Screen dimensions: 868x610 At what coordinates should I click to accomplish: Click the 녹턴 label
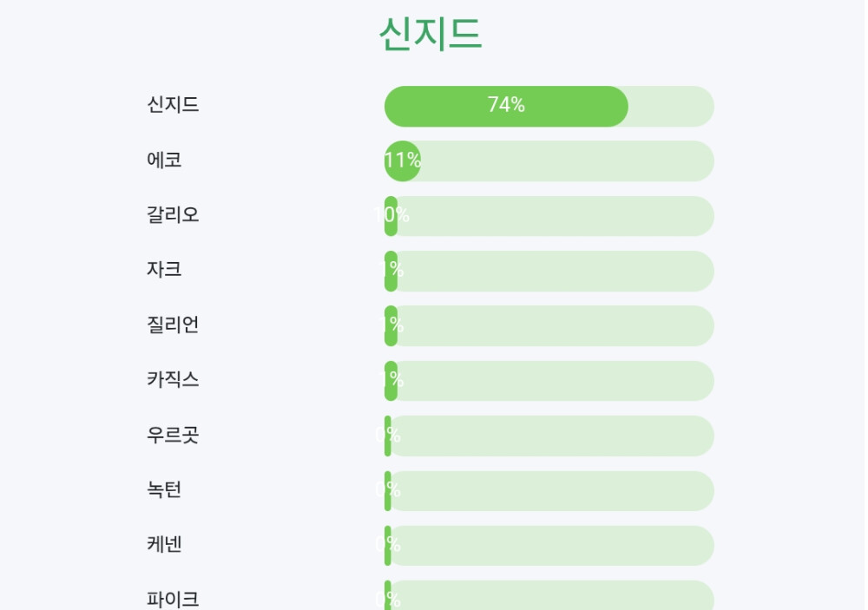tap(164, 489)
